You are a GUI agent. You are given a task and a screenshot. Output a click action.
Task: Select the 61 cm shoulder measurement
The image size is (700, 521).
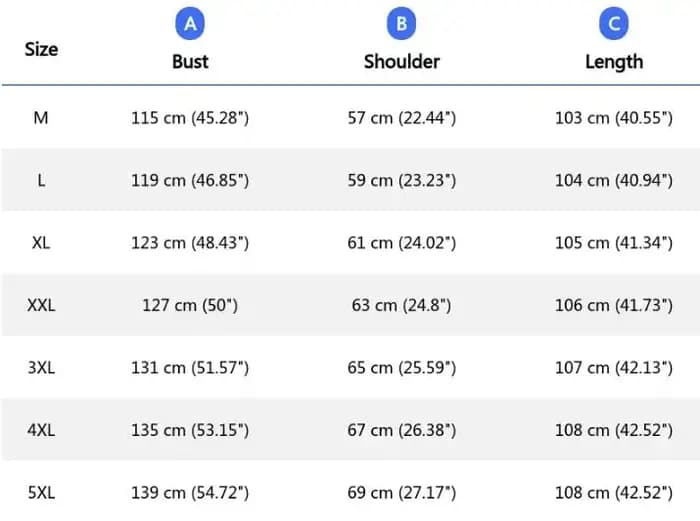pyautogui.click(x=401, y=243)
